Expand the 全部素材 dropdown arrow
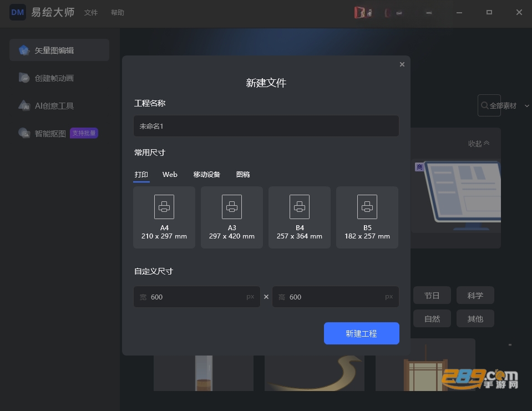532x411 pixels. [x=526, y=106]
